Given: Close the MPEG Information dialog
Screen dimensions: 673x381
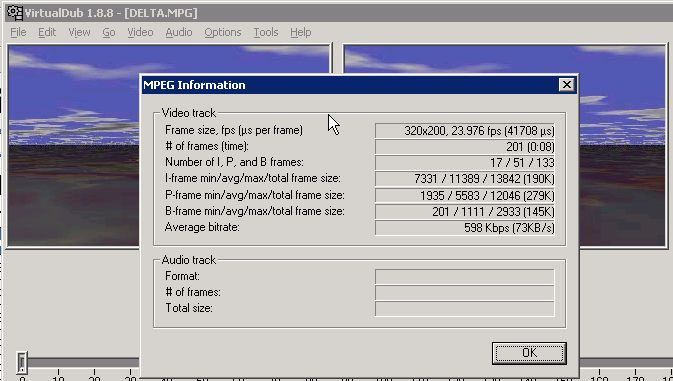Looking at the screenshot, I should (x=567, y=85).
